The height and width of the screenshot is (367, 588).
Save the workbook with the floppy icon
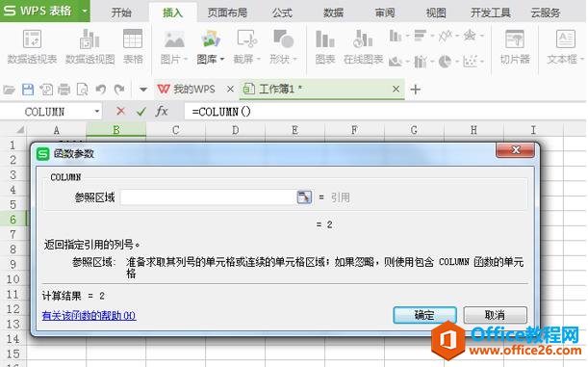pyautogui.click(x=28, y=90)
